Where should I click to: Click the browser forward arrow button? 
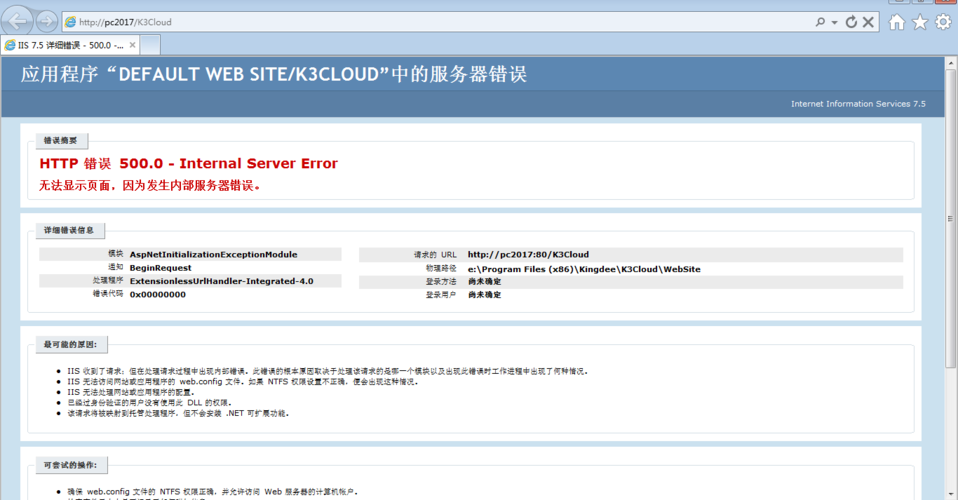pyautogui.click(x=46, y=22)
